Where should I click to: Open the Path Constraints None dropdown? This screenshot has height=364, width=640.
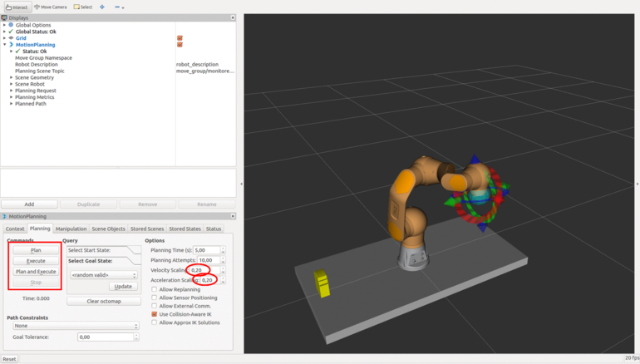point(75,326)
